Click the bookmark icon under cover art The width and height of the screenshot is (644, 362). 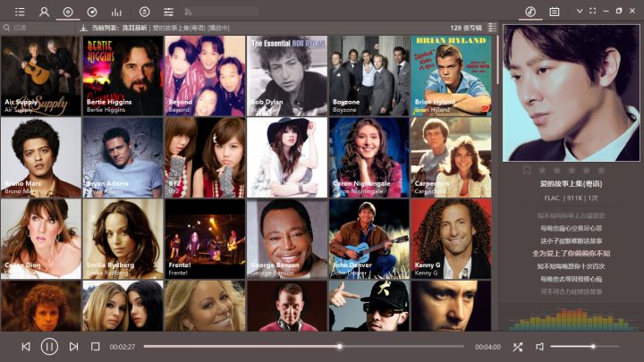click(527, 170)
